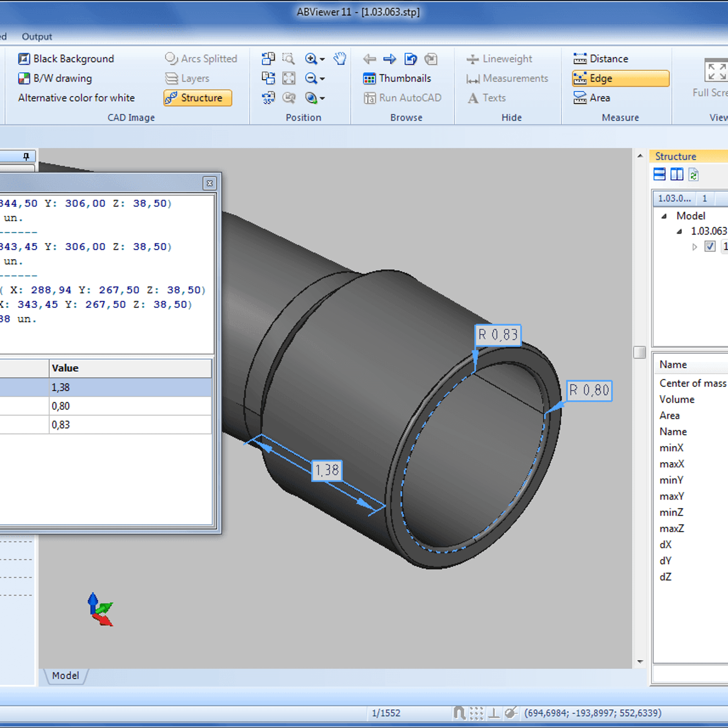The height and width of the screenshot is (728, 728).
Task: Select the Center of mass property
Action: coord(693,383)
